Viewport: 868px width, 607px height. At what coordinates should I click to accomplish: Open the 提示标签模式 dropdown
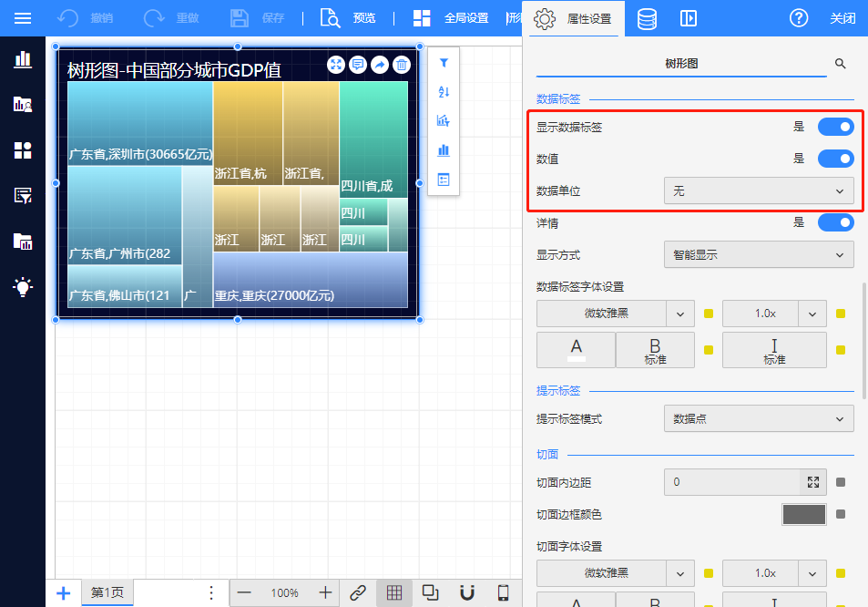coord(759,418)
